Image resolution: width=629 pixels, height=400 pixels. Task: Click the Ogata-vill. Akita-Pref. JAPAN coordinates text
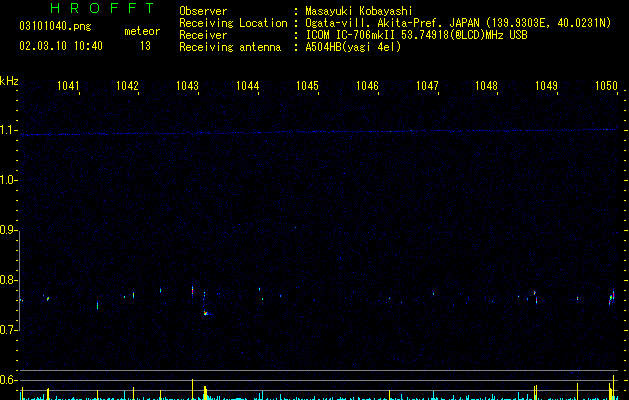[458, 23]
